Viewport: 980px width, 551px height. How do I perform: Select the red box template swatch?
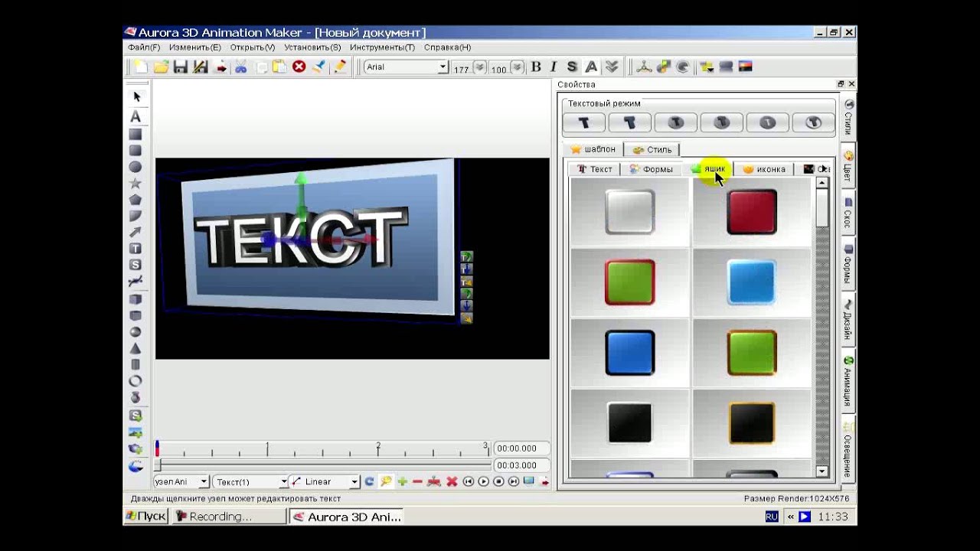[752, 212]
